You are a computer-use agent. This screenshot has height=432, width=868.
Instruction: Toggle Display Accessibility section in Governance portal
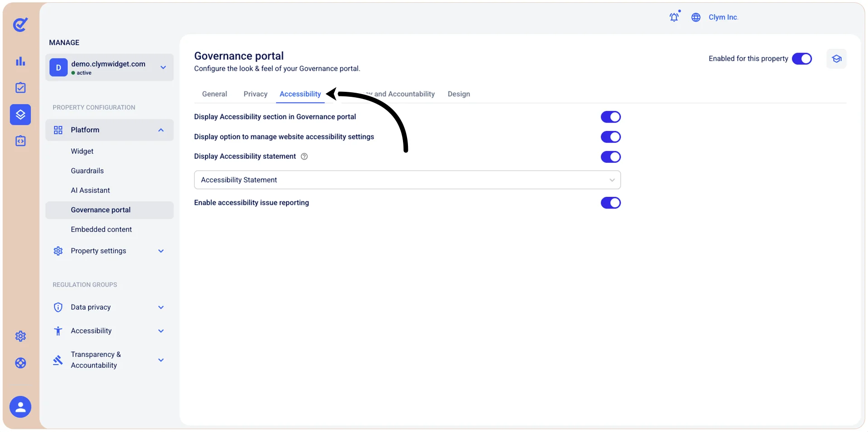(x=610, y=117)
